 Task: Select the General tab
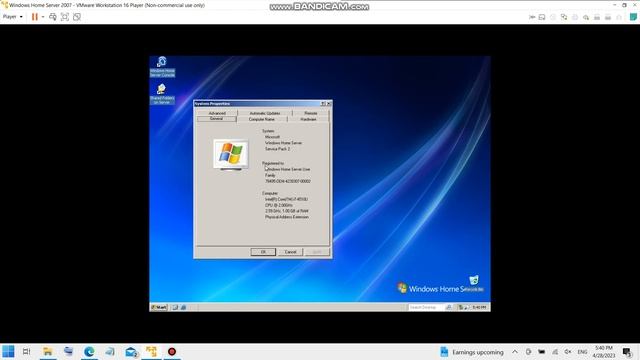click(x=216, y=119)
